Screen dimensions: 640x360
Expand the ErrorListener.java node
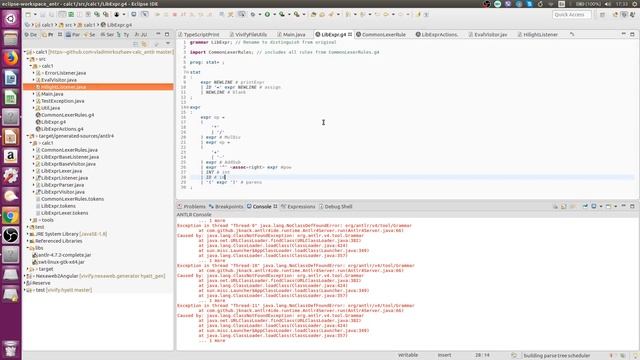(x=33, y=73)
